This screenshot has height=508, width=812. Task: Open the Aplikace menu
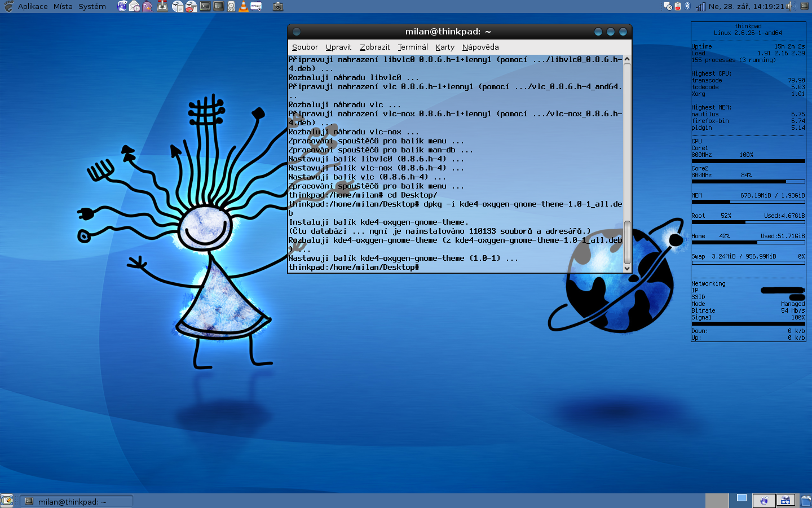(32, 6)
